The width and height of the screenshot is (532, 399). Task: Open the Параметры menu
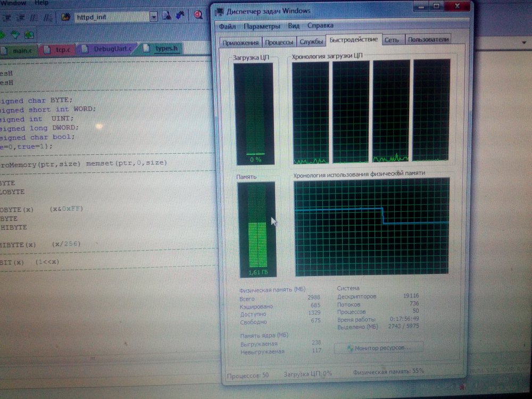(261, 26)
